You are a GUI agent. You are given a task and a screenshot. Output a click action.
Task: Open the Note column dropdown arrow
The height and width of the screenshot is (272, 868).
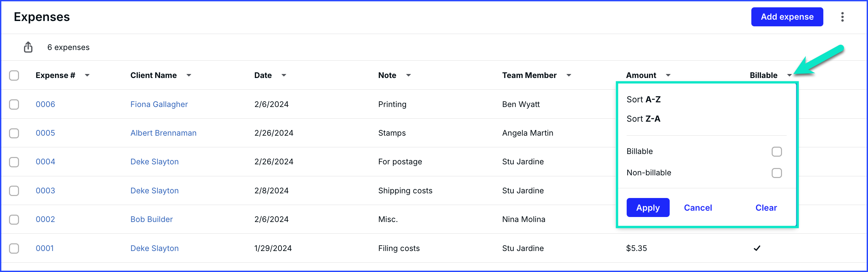[x=408, y=75]
